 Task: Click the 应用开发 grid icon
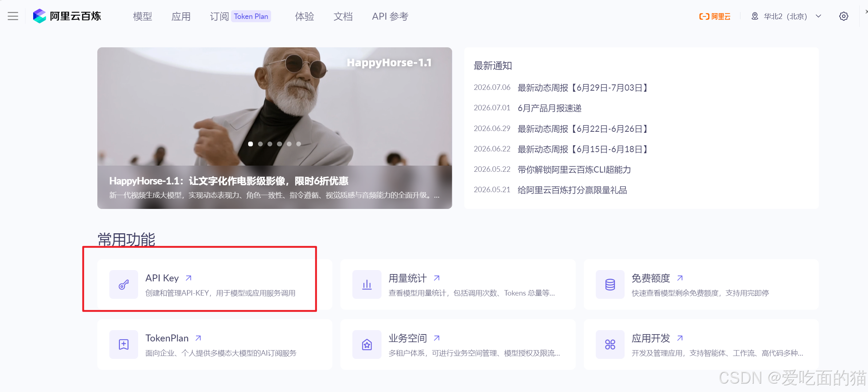[x=610, y=344]
